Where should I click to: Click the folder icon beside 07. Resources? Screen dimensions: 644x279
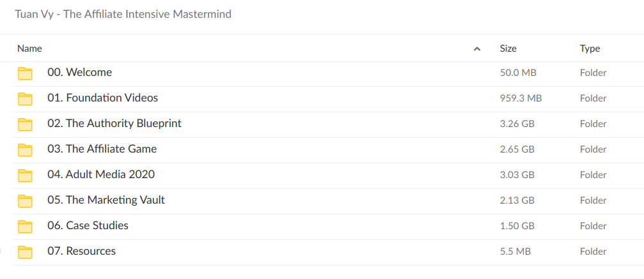25,252
